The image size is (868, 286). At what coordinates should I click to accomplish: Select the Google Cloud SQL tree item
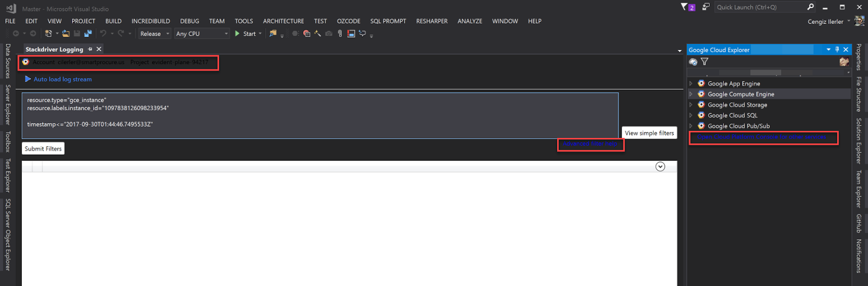click(x=732, y=115)
